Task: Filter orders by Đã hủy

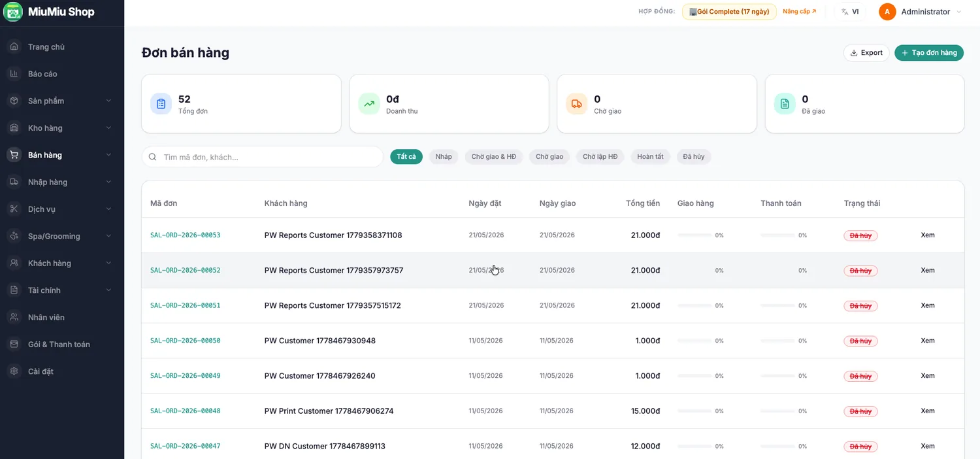Action: [x=694, y=157]
